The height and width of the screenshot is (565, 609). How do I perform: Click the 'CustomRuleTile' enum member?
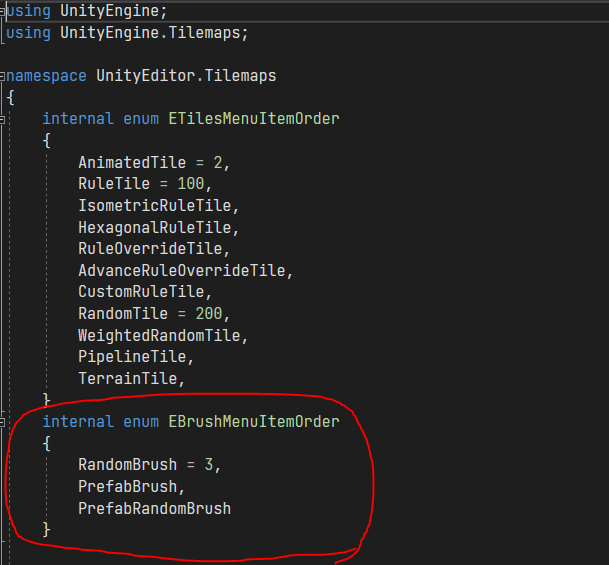[x=141, y=292]
